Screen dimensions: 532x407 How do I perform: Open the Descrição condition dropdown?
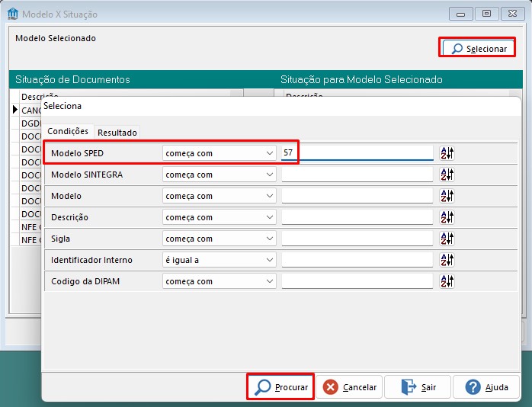pos(220,217)
